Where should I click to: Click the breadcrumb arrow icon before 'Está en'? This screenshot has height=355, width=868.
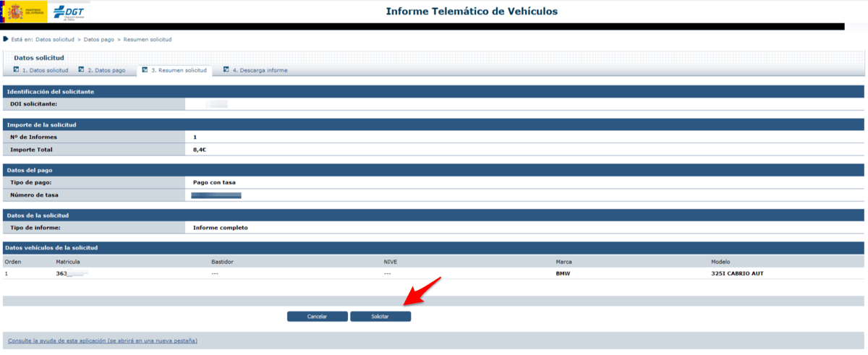pyautogui.click(x=6, y=39)
